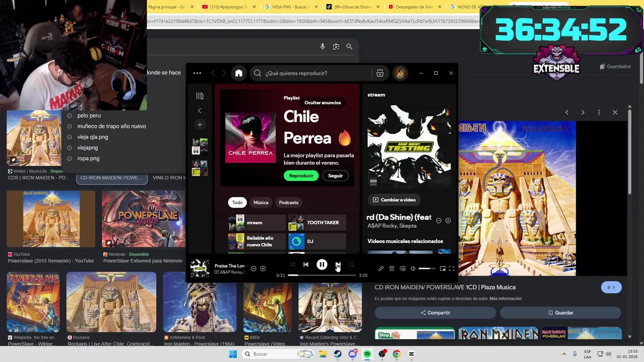This screenshot has height=362, width=644.
Task: Create new playlist with plus icon
Action: [x=200, y=125]
